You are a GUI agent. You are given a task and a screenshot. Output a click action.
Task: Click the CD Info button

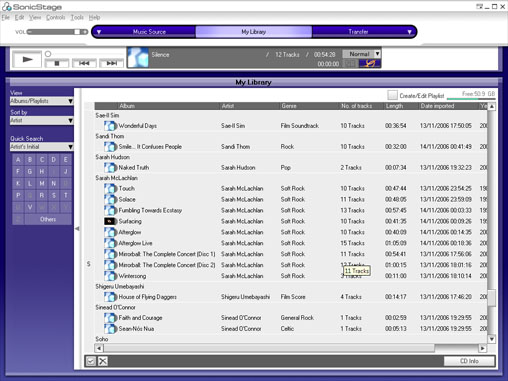point(469,361)
